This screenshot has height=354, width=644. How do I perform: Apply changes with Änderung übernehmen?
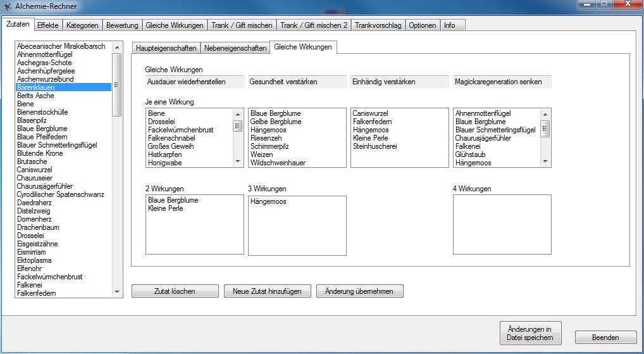(x=359, y=291)
